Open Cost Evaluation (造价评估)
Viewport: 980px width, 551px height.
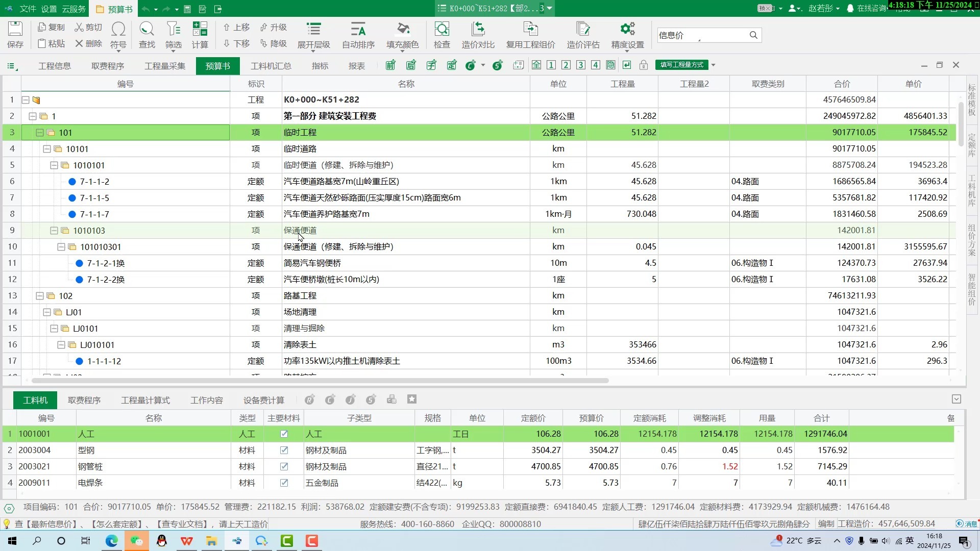[583, 35]
